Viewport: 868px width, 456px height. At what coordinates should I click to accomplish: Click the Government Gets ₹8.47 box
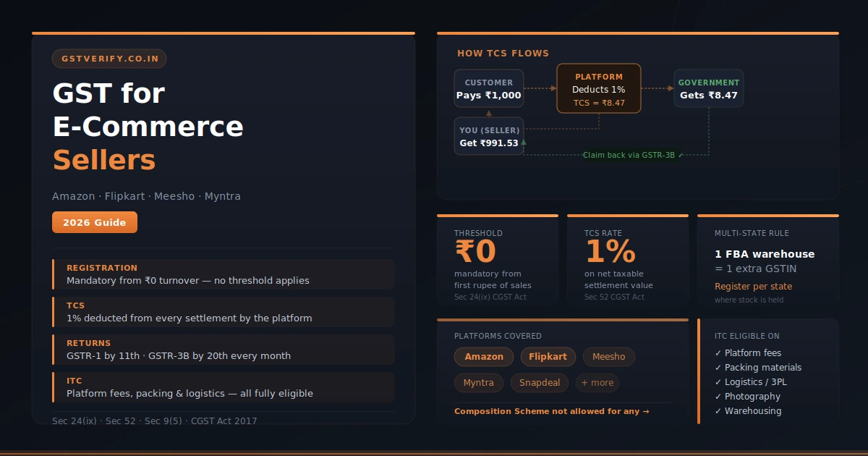tap(709, 89)
